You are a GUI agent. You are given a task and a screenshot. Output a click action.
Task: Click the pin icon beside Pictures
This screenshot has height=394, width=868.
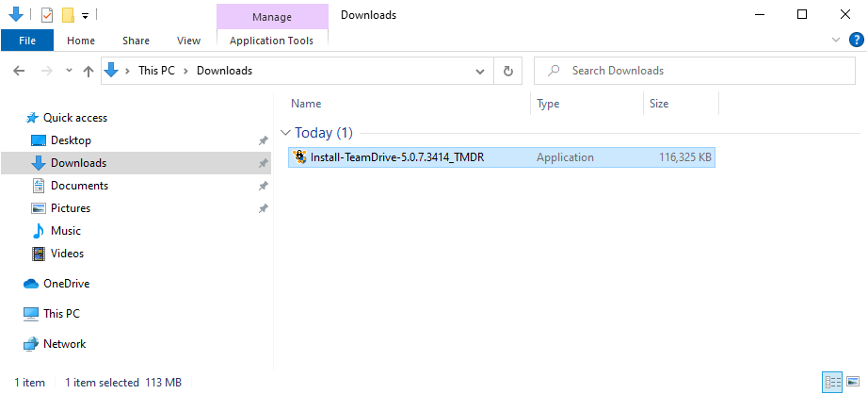[x=264, y=209]
